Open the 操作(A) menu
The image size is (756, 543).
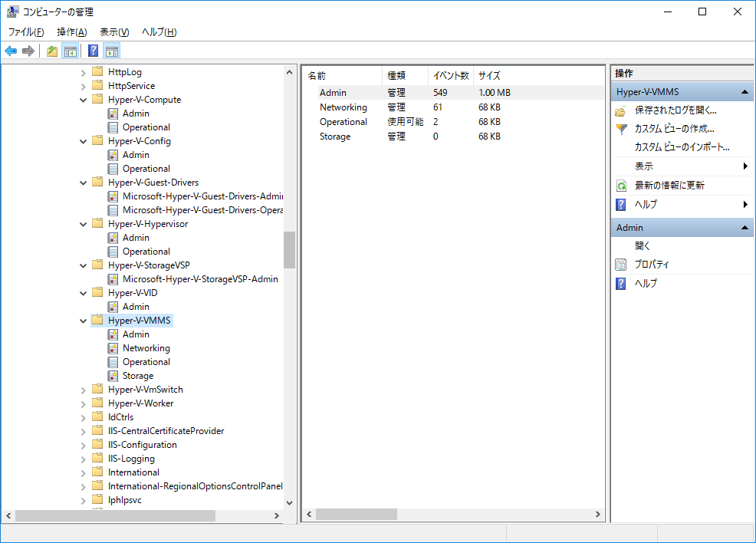(x=72, y=31)
